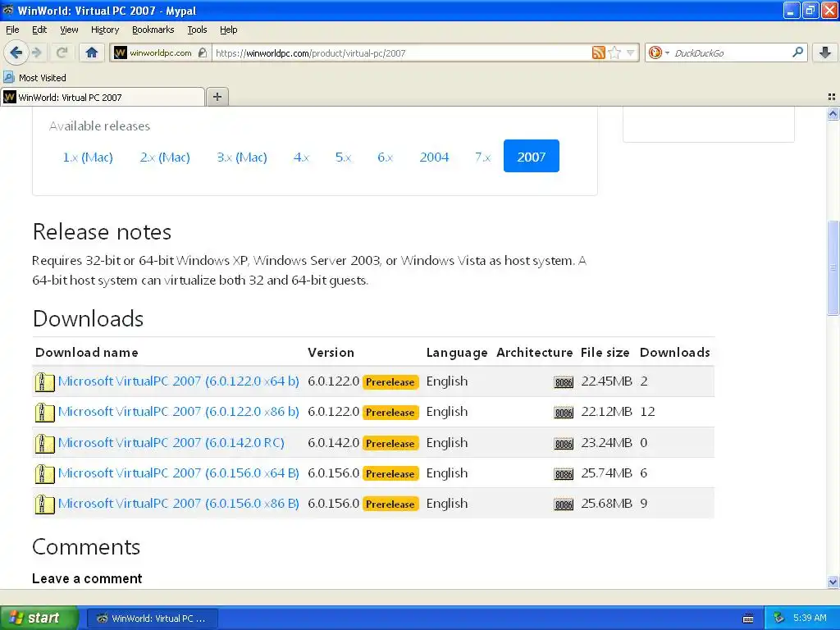This screenshot has width=840, height=630.
Task: Open the Help menu
Action: point(228,30)
